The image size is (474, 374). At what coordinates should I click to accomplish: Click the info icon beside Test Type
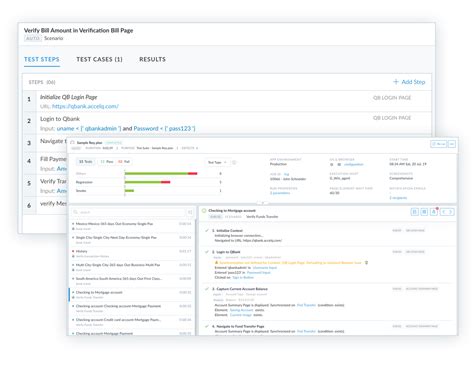coord(234,162)
